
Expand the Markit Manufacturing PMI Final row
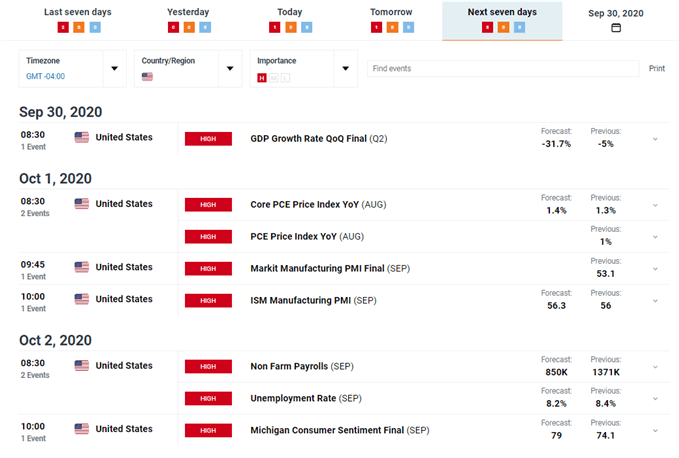coord(655,269)
